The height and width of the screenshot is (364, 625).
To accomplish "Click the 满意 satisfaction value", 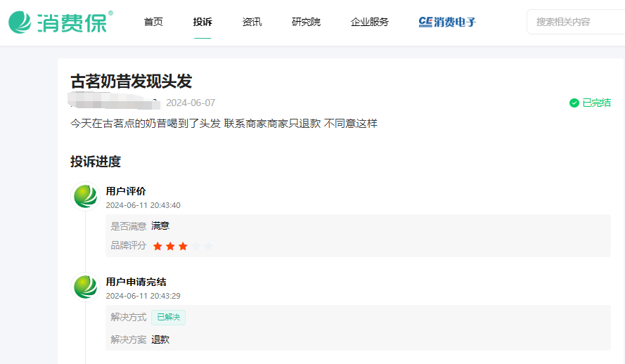I will pyautogui.click(x=160, y=226).
